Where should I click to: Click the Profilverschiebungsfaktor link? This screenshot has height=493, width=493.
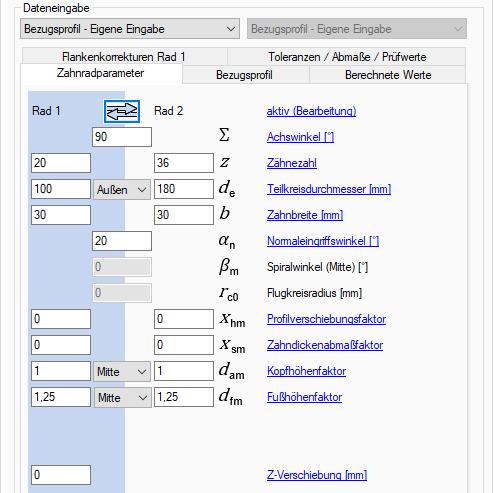pos(326,319)
